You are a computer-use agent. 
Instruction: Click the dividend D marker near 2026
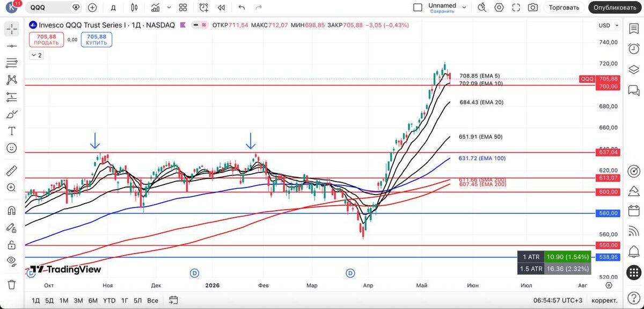click(x=195, y=273)
